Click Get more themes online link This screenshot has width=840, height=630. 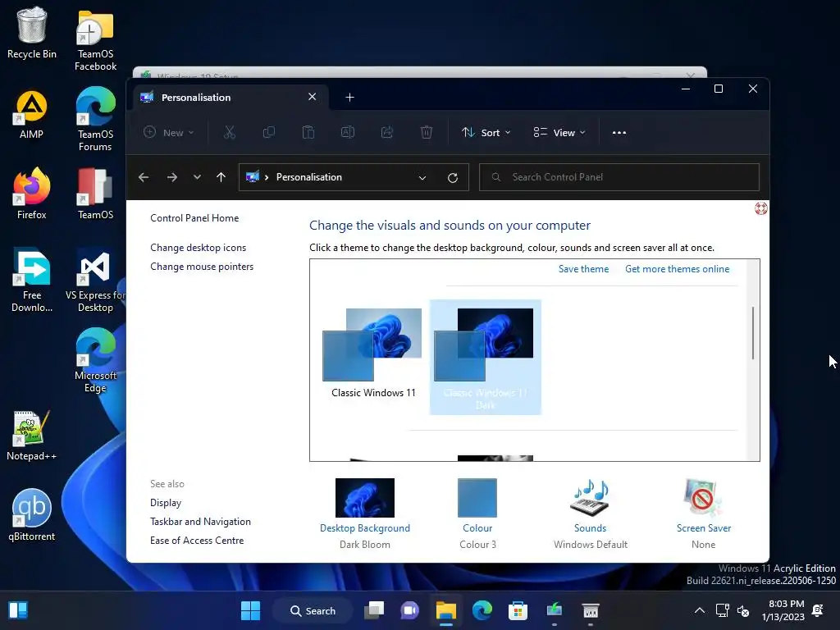(677, 269)
